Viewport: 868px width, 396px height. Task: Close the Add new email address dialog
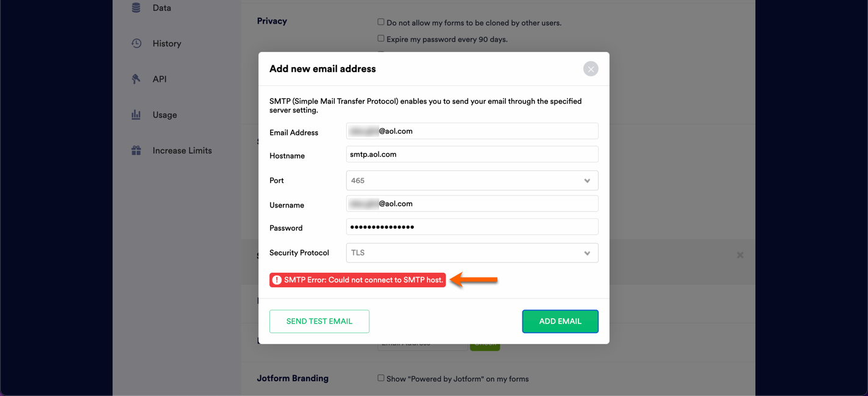(590, 69)
